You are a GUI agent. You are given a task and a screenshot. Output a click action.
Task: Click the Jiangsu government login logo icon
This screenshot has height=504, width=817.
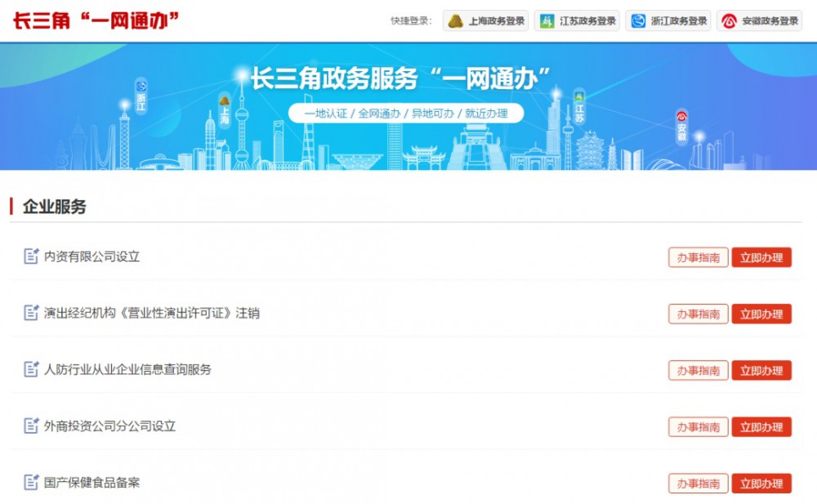pyautogui.click(x=547, y=21)
